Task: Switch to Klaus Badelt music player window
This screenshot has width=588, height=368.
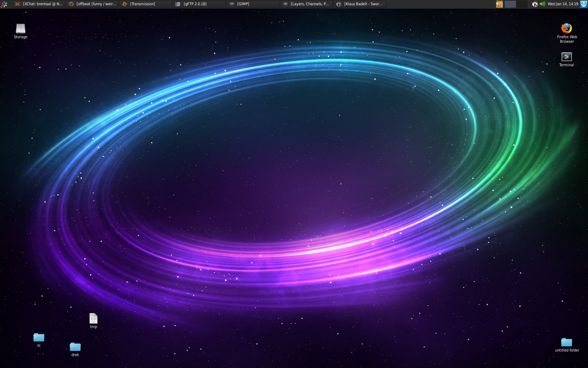Action: click(x=360, y=4)
